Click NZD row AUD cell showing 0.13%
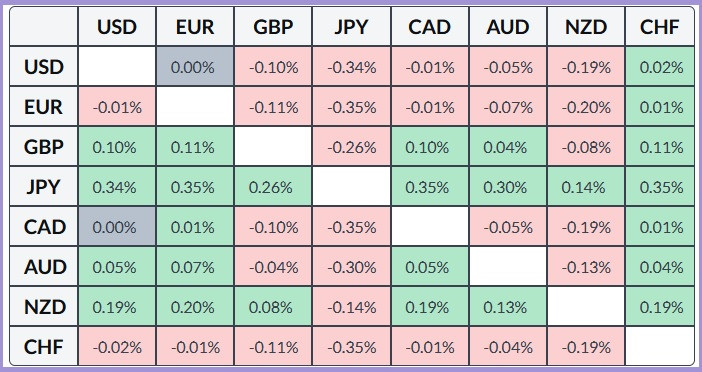The width and height of the screenshot is (702, 372). point(508,307)
